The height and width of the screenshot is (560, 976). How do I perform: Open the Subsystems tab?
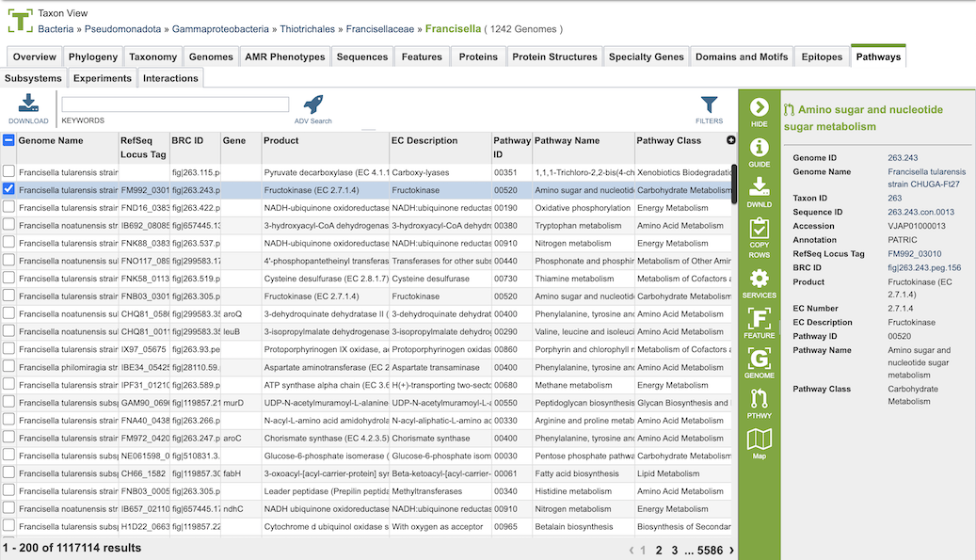click(x=33, y=78)
